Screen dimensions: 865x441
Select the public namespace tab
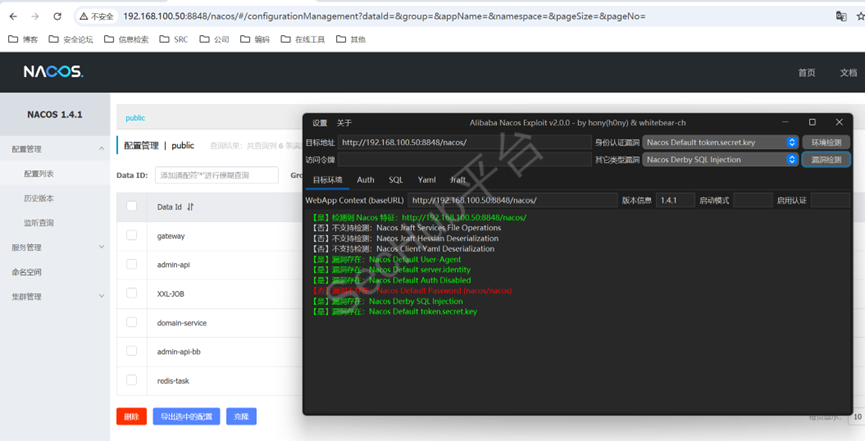coord(135,118)
